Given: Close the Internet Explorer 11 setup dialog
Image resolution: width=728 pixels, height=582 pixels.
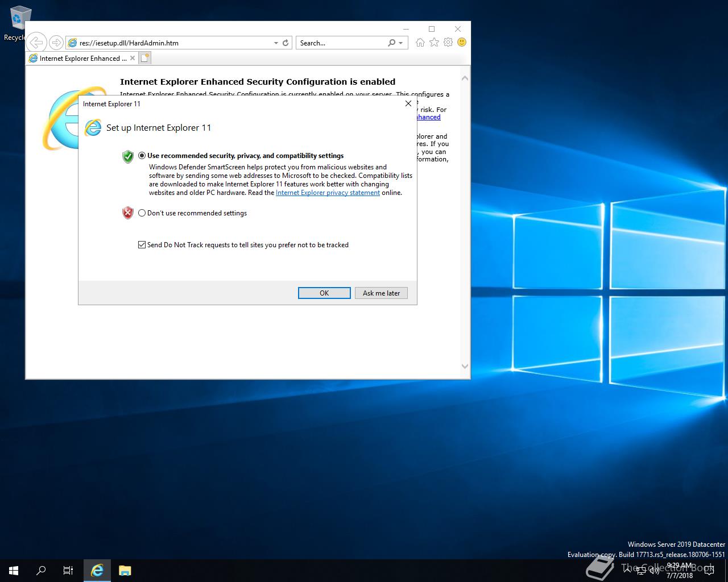Looking at the screenshot, I should (x=408, y=103).
